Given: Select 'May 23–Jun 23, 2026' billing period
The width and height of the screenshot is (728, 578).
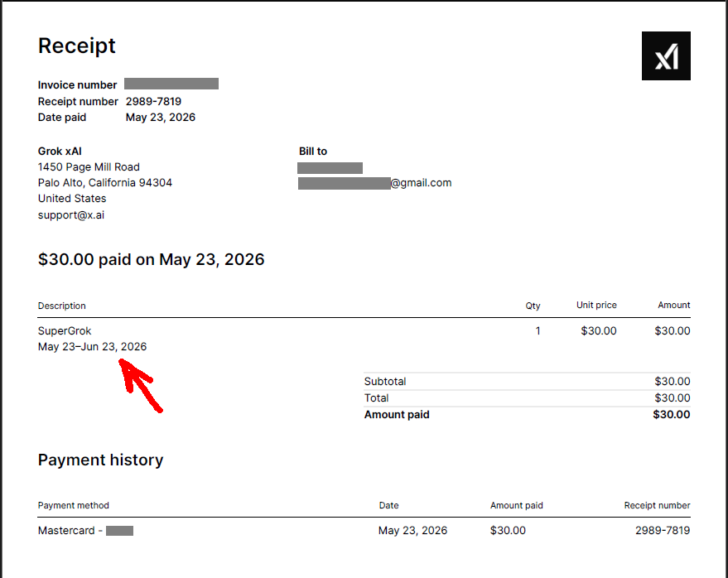Looking at the screenshot, I should (x=93, y=347).
